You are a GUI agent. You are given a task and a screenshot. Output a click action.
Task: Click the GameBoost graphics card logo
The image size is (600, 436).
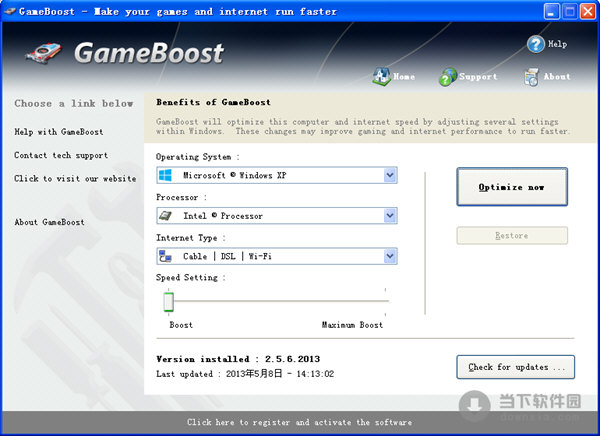coord(44,53)
